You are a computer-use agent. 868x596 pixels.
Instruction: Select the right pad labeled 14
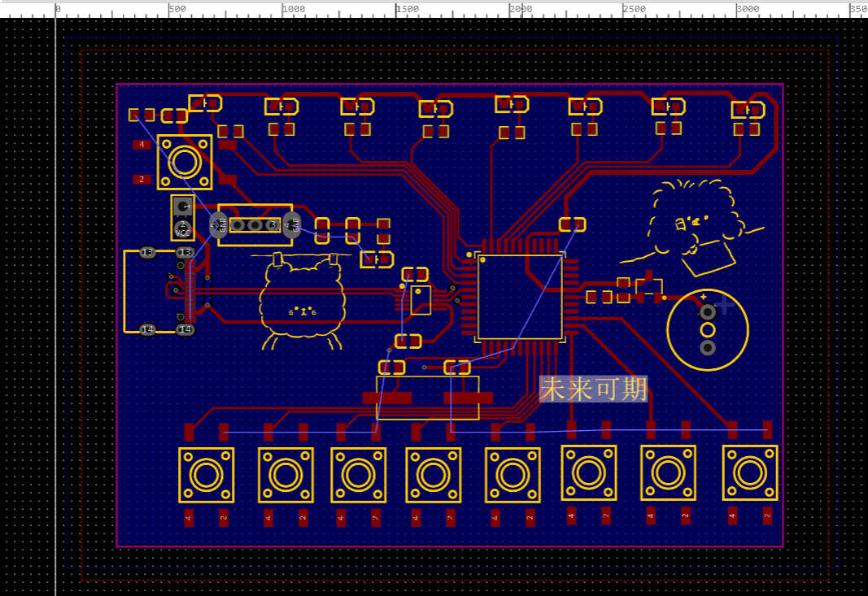pyautogui.click(x=185, y=330)
